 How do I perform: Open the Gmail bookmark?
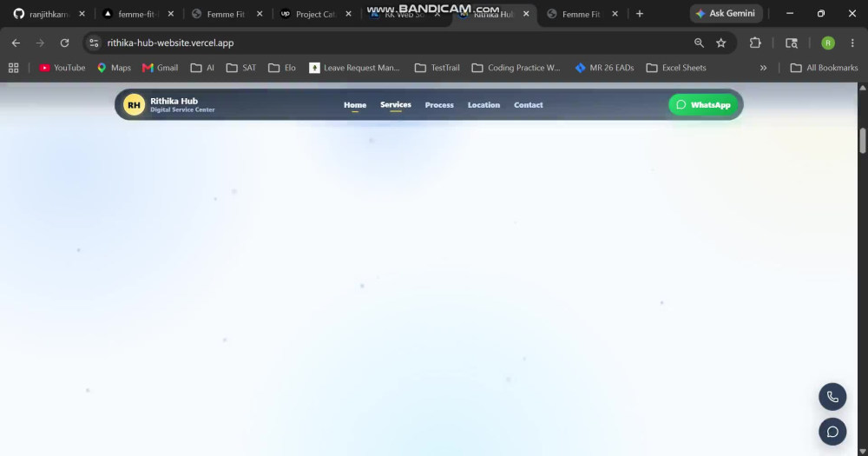160,68
